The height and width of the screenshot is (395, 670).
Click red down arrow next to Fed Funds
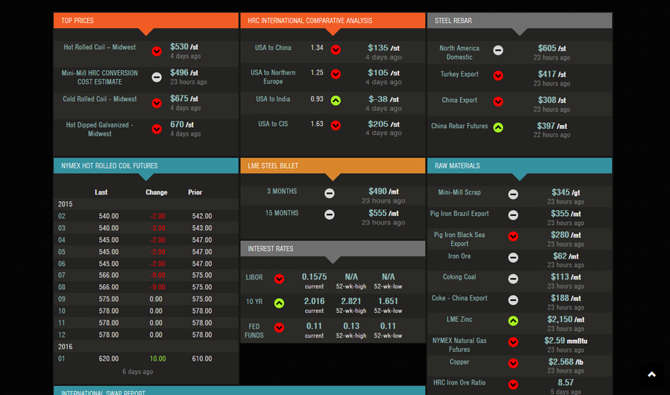279,327
